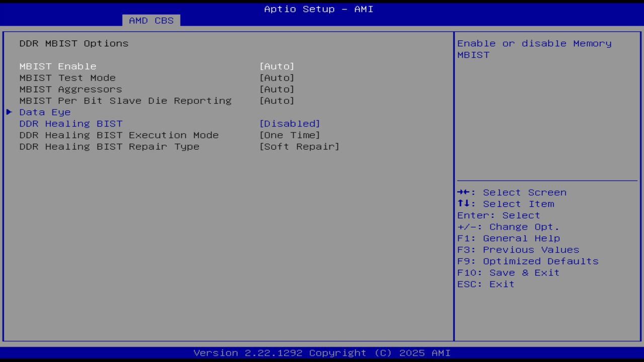Click the Select Item key hint
Viewport: 644px width, 362px height.
click(x=506, y=204)
